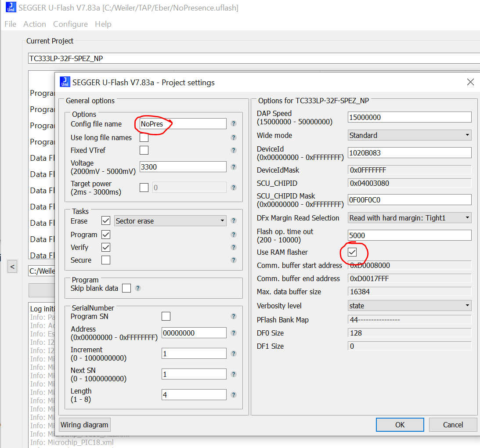Edit the DAP Speed field
Viewport: 480px width, 448px height.
tap(410, 117)
